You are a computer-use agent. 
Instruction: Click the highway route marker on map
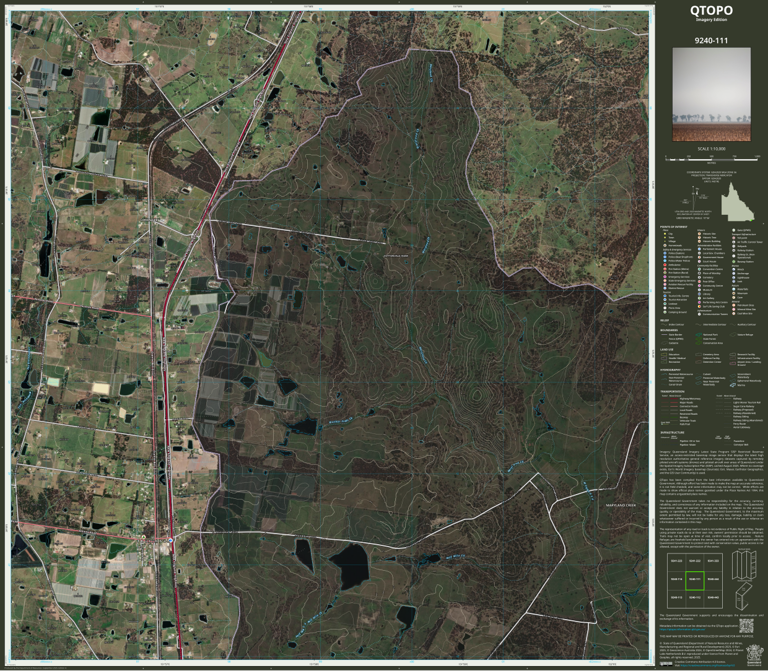click(170, 540)
